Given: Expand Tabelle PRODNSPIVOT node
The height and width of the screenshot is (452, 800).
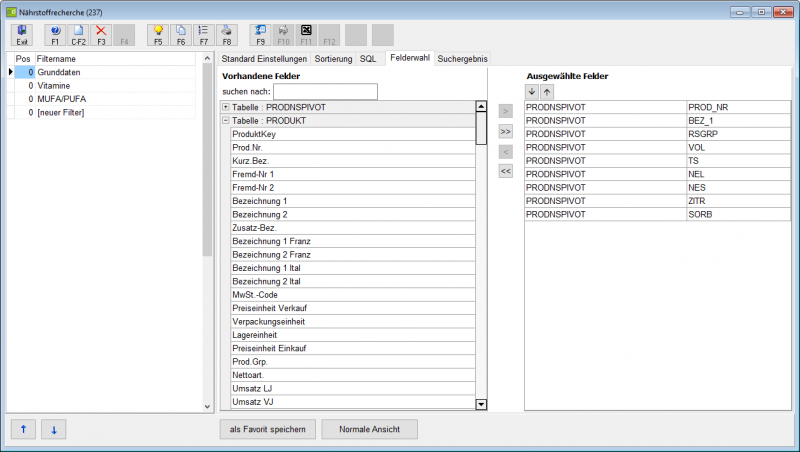Looking at the screenshot, I should 226,107.
